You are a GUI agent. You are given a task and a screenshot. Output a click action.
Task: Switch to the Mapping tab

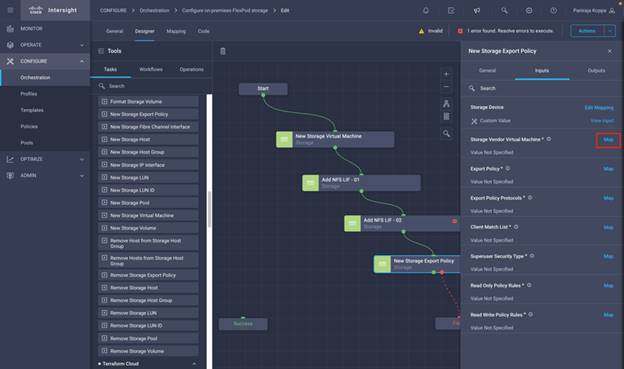click(176, 31)
